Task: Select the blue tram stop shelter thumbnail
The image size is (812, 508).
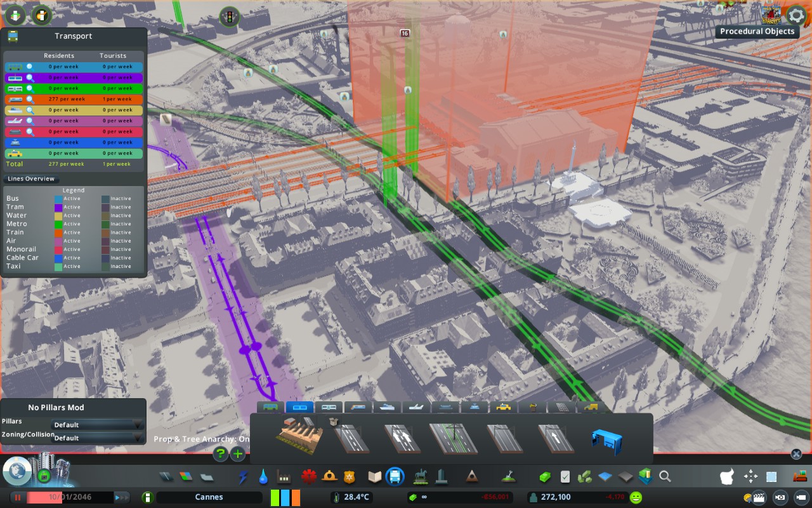Action: [606, 441]
